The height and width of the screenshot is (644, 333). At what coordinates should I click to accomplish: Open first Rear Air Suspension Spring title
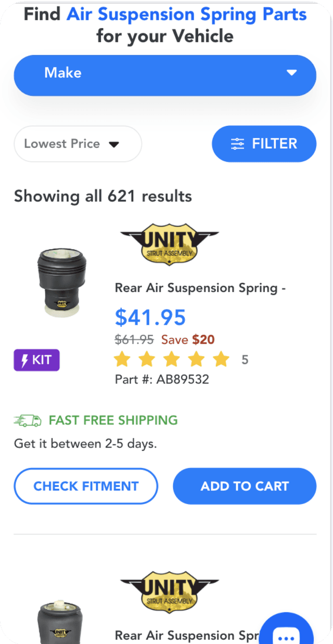[x=200, y=288]
